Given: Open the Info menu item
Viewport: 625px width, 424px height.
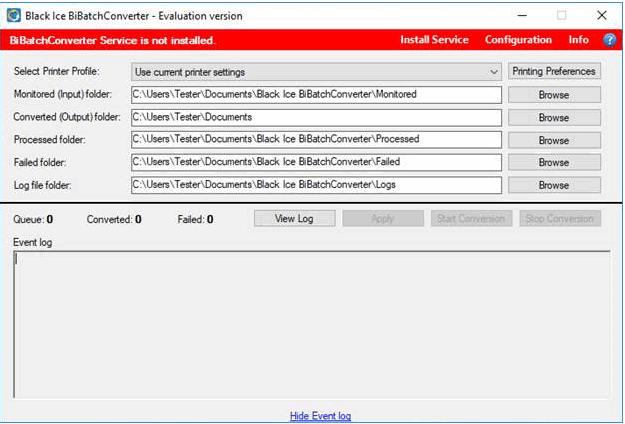Looking at the screenshot, I should (x=578, y=40).
